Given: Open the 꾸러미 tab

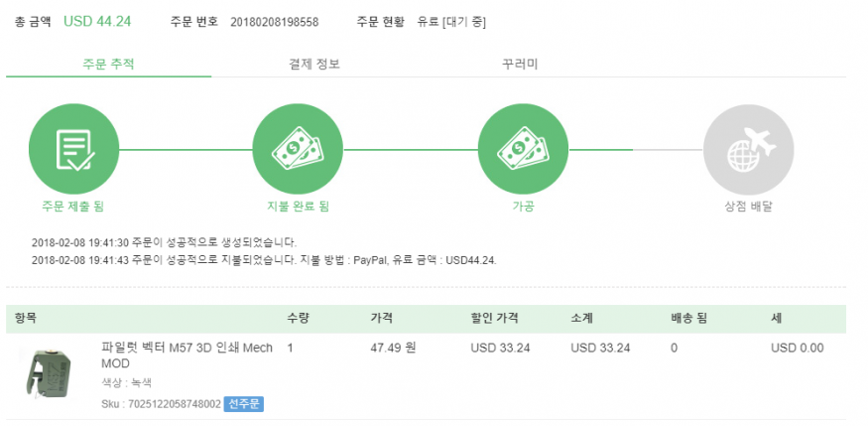Looking at the screenshot, I should (520, 64).
